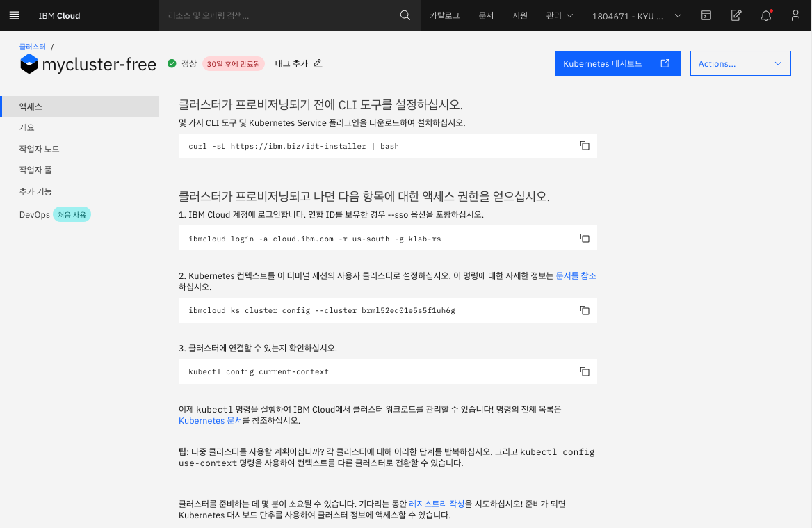
Task: Open the 지원 menu item
Action: [x=520, y=15]
